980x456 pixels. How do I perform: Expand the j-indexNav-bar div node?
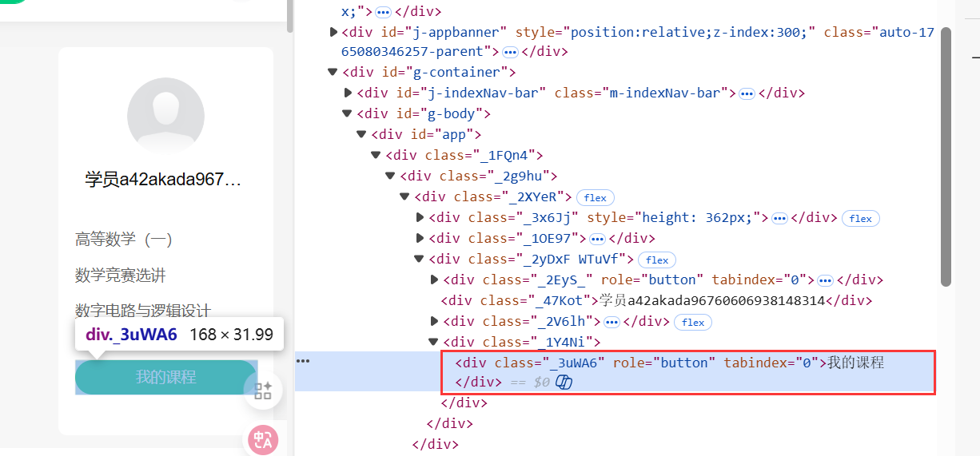coord(348,93)
